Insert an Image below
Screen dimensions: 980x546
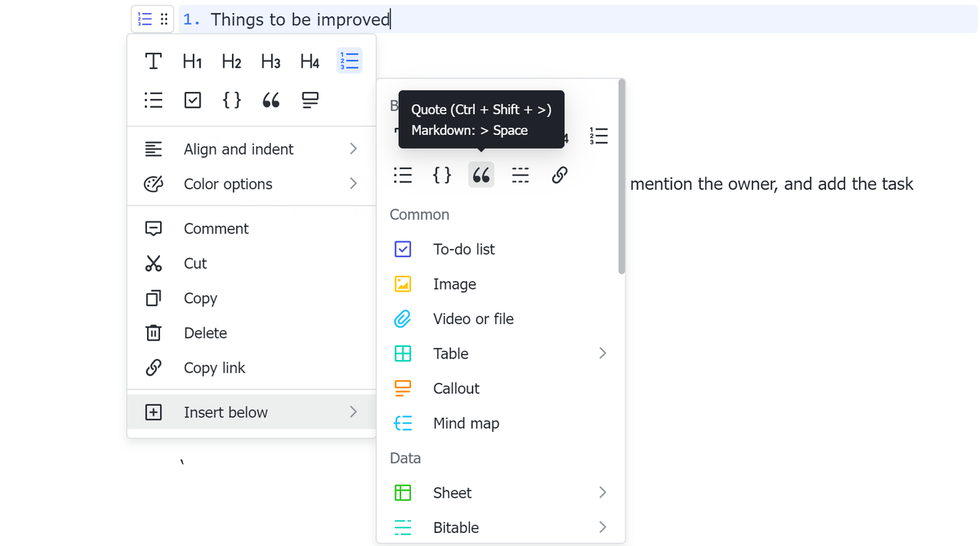(454, 284)
